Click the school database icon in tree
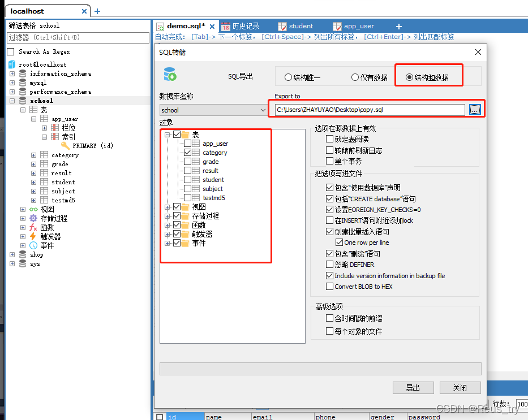 coord(23,101)
